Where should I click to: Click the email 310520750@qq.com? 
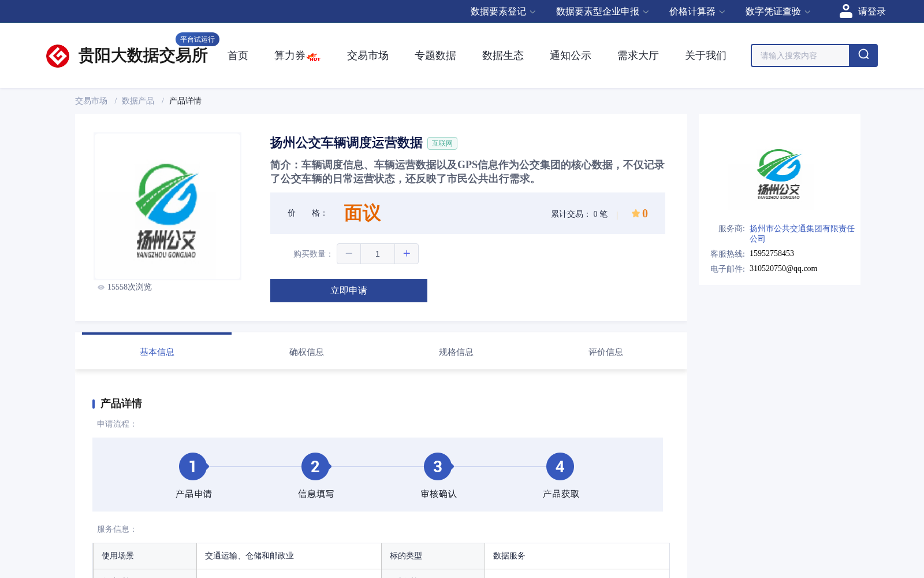(784, 269)
